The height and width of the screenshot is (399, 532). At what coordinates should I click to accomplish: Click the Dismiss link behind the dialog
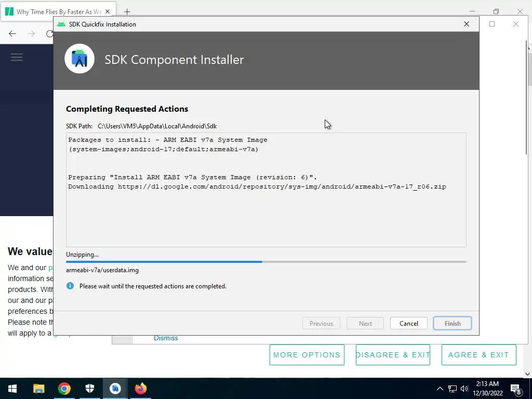coord(166,338)
